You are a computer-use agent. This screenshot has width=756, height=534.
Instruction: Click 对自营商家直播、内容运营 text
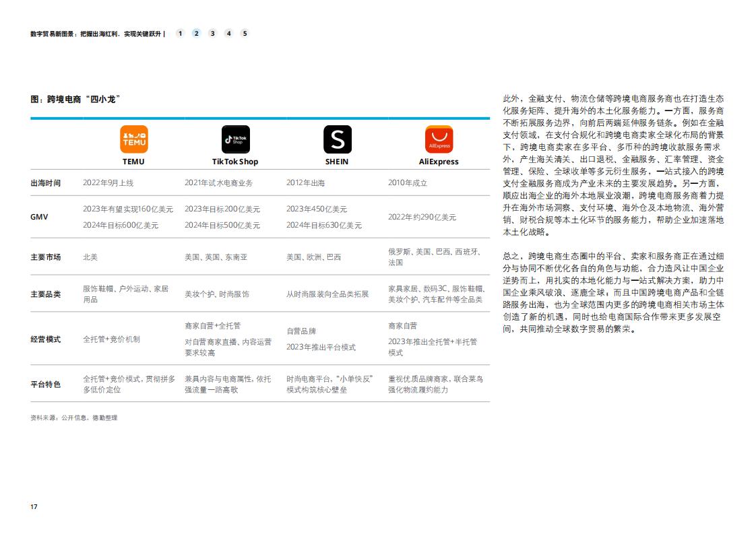pyautogui.click(x=228, y=347)
